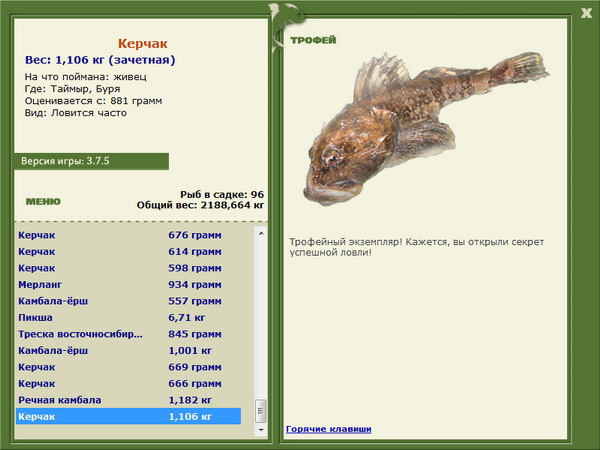Viewport: 600px width, 450px height.
Task: Select the Керчак 676 грамм row
Action: pos(129,235)
